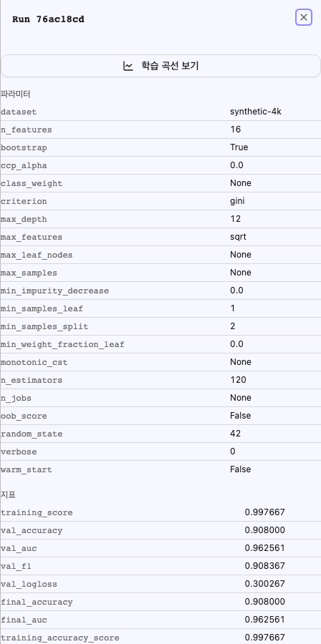The image size is (321, 644).
Task: Click the chart icon in the learning curve button
Action: pyautogui.click(x=128, y=66)
